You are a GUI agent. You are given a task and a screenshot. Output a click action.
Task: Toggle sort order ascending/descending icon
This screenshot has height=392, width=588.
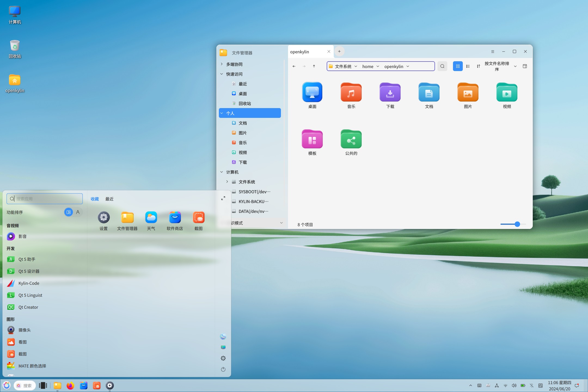tap(478, 66)
